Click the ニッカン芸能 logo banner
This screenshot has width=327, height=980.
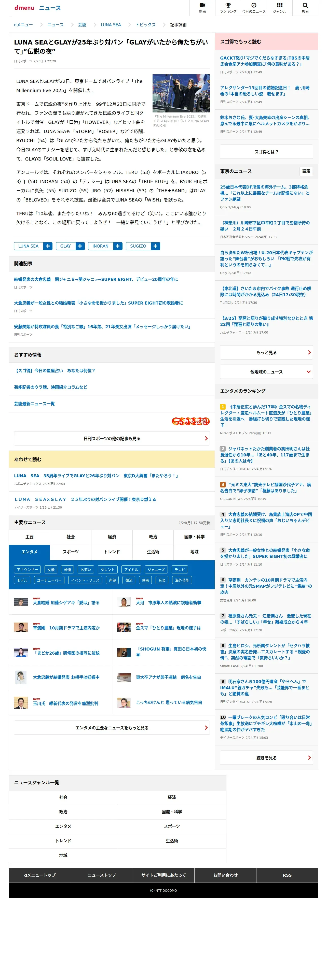[190, 421]
